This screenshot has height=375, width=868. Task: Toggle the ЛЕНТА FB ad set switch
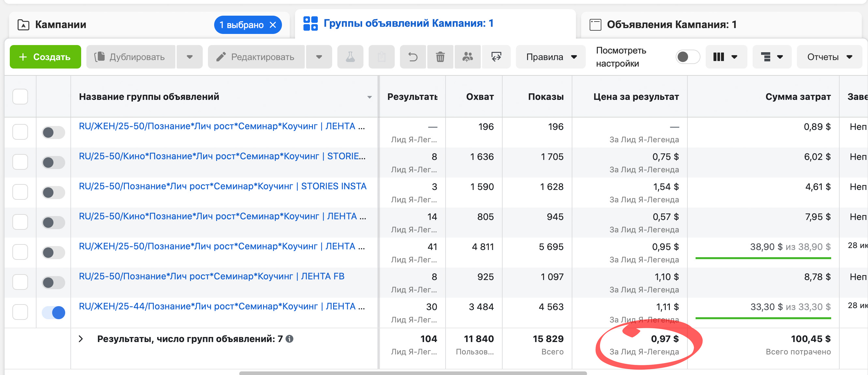53,283
